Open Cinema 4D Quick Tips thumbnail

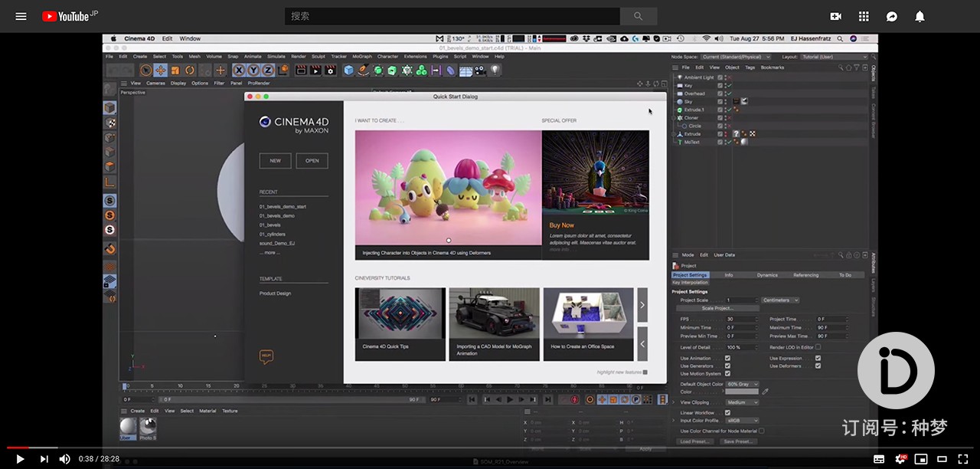(x=400, y=324)
